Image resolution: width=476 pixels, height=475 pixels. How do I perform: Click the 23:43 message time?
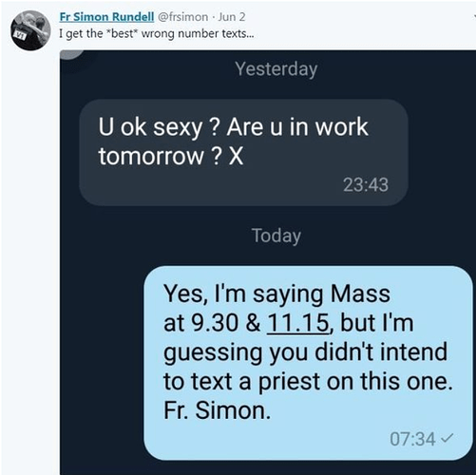coord(366,185)
